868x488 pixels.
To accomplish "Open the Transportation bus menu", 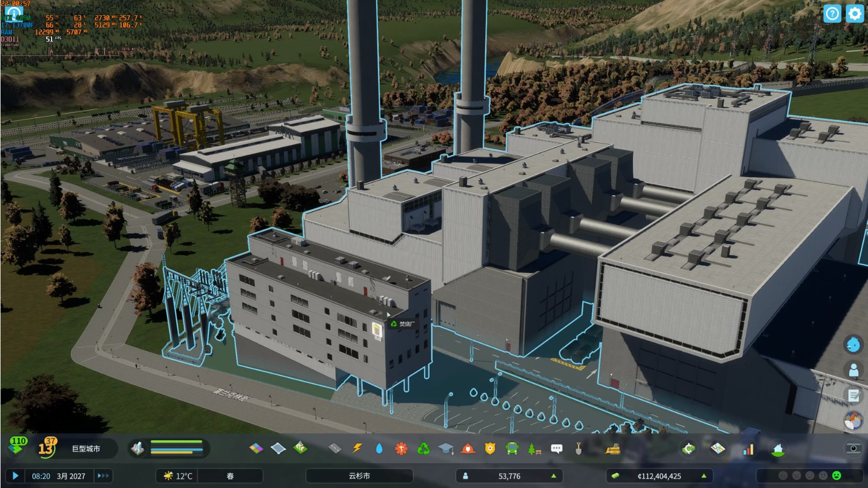I will point(512,448).
